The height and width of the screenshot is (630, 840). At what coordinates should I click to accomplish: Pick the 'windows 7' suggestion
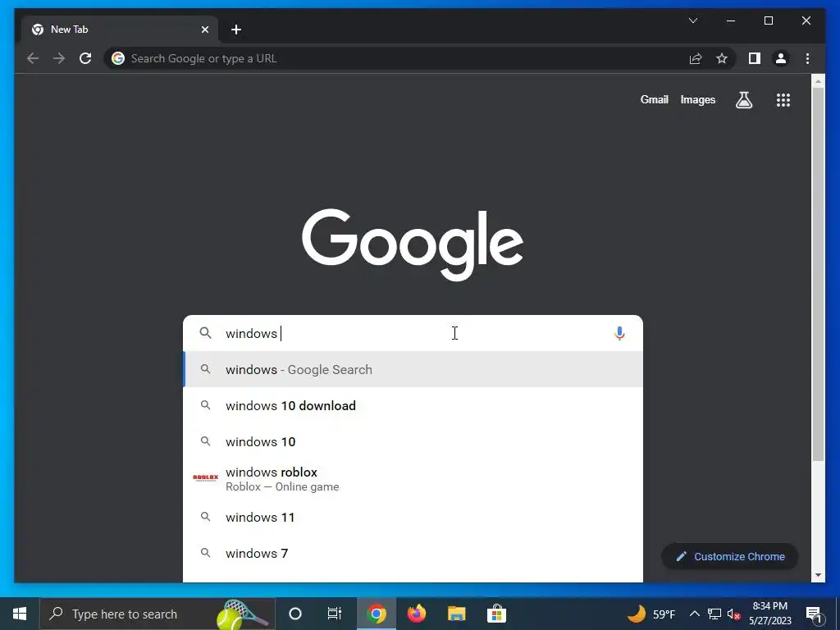413,554
